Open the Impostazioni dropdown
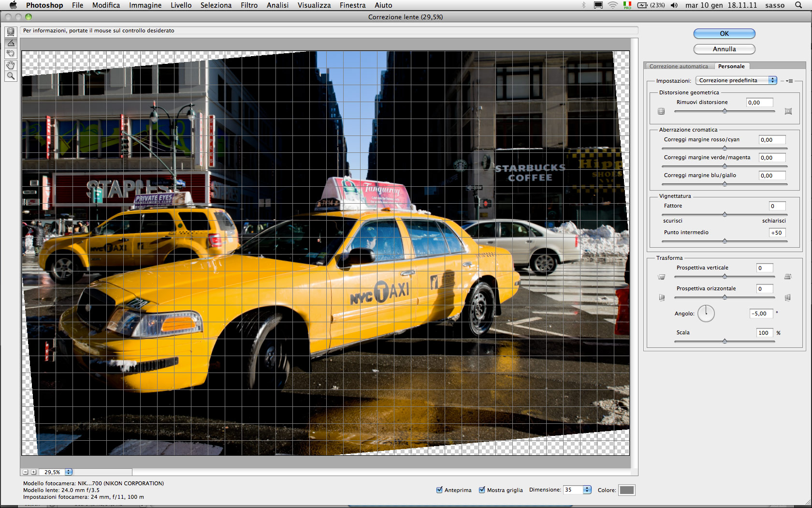This screenshot has width=812, height=508. click(736, 80)
